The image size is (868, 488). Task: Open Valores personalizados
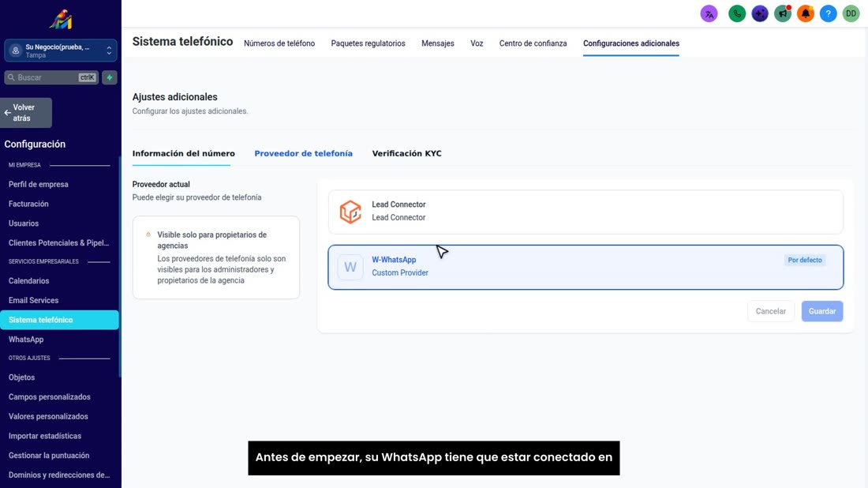click(x=48, y=417)
